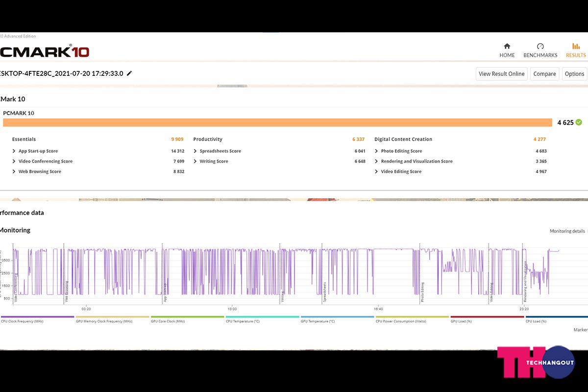This screenshot has height=392, width=588.
Task: Click the 10:00 time axis label
Action: 232,309
